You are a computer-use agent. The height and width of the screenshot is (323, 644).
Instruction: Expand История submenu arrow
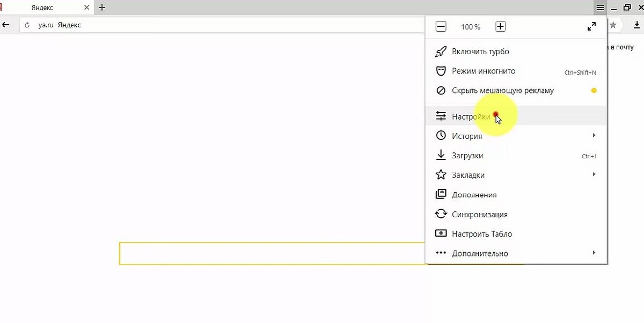pos(594,135)
